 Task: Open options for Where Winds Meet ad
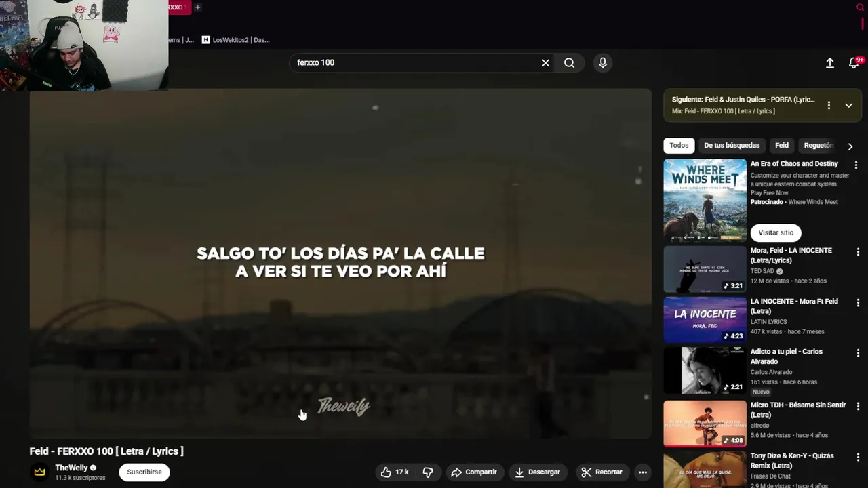(856, 165)
